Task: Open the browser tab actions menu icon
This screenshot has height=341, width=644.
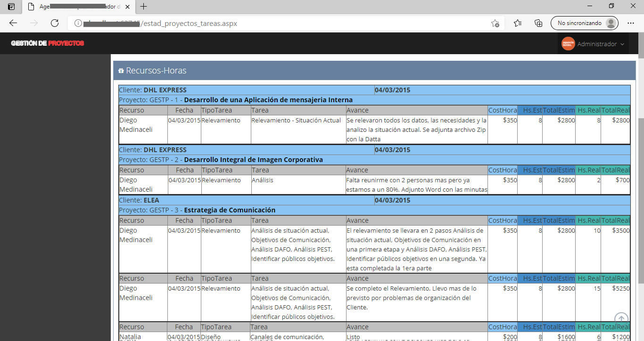Action: click(11, 7)
